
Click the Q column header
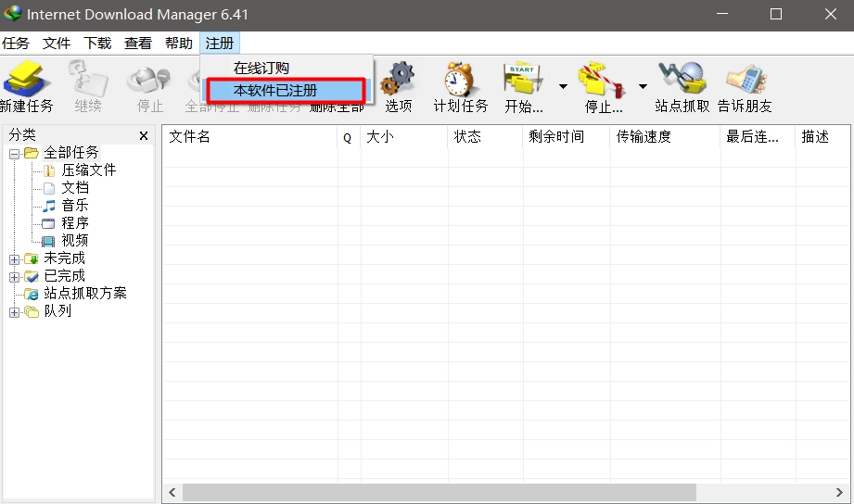point(349,136)
